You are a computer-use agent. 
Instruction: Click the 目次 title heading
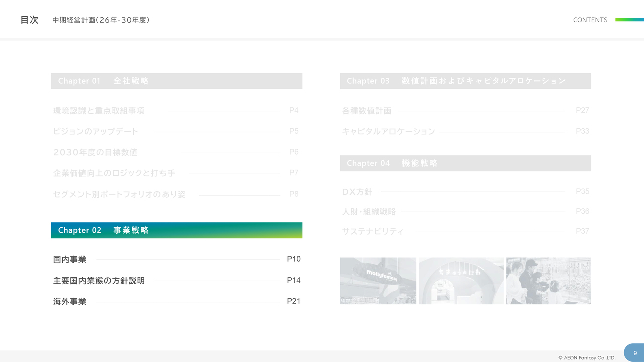tap(29, 20)
